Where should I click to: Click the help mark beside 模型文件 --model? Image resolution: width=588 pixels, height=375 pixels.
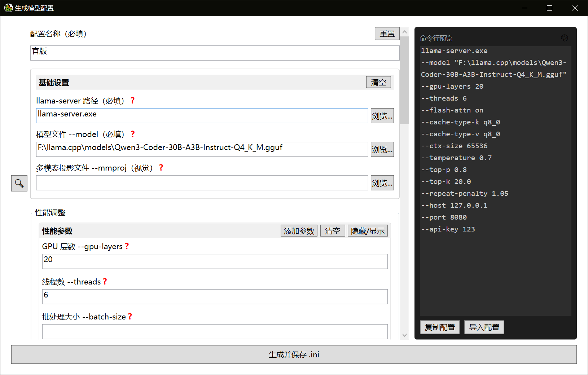(x=133, y=134)
